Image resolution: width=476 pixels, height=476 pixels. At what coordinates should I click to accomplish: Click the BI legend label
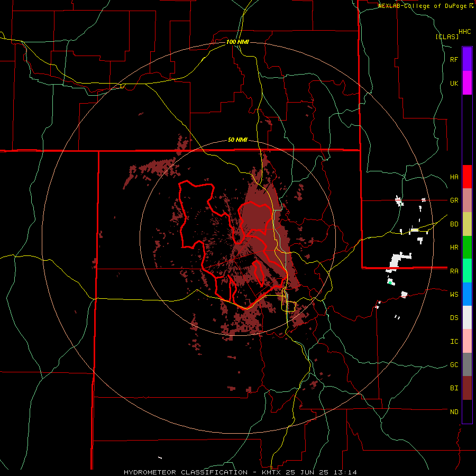point(454,388)
